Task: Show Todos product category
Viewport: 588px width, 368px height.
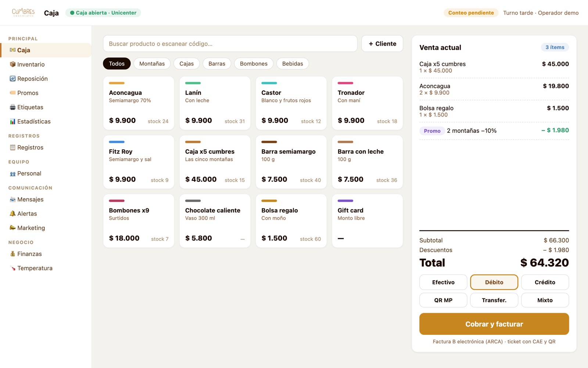Action: click(x=117, y=64)
